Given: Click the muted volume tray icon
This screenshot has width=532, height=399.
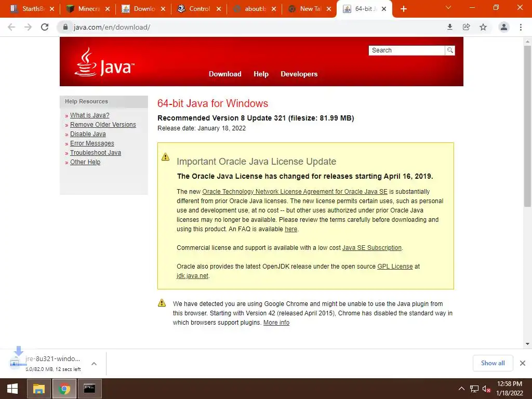Looking at the screenshot, I should pyautogui.click(x=486, y=389).
